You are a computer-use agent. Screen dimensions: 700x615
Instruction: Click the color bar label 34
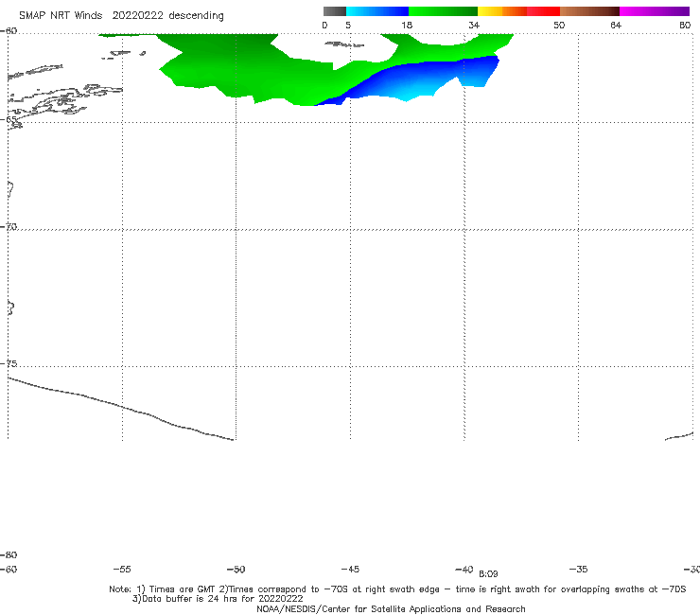tap(474, 25)
